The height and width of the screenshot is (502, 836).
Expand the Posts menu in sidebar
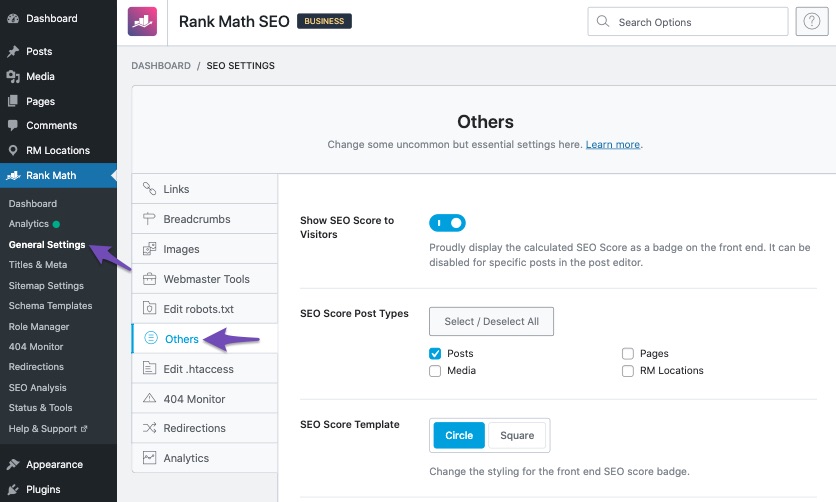click(x=39, y=51)
